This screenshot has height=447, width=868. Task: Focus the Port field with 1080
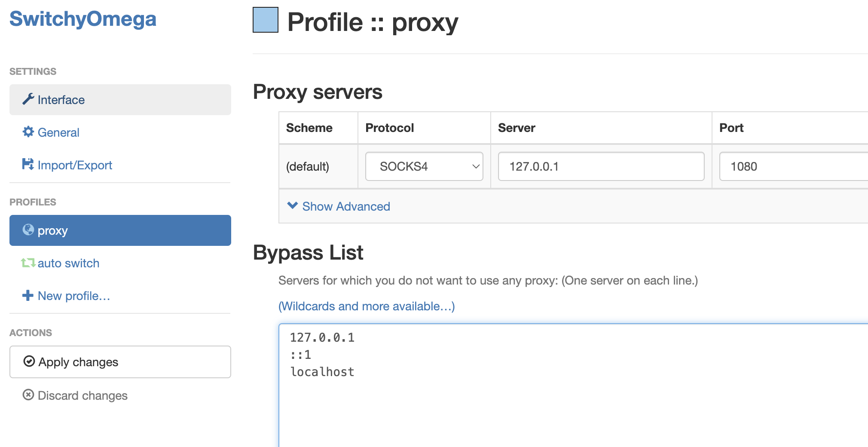[x=794, y=166]
